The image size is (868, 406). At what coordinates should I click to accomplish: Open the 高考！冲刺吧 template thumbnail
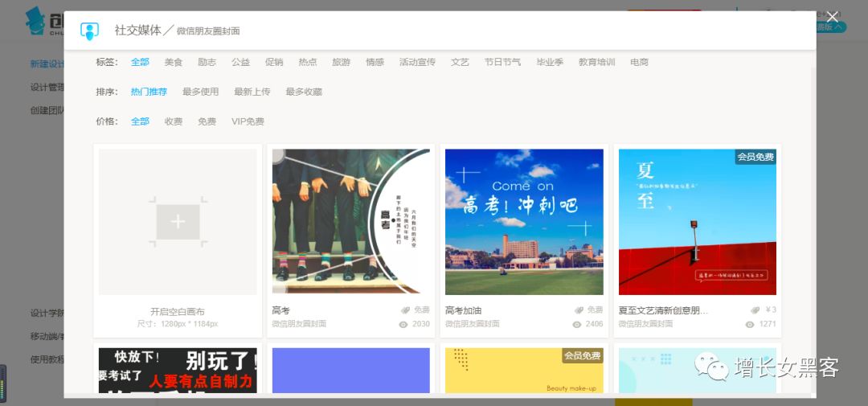tap(524, 222)
